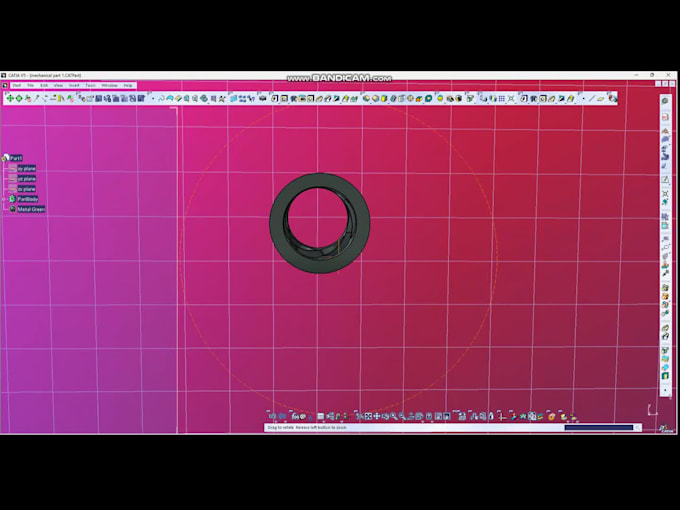Click the gray ring part in viewport
680x510 pixels.
[x=278, y=223]
